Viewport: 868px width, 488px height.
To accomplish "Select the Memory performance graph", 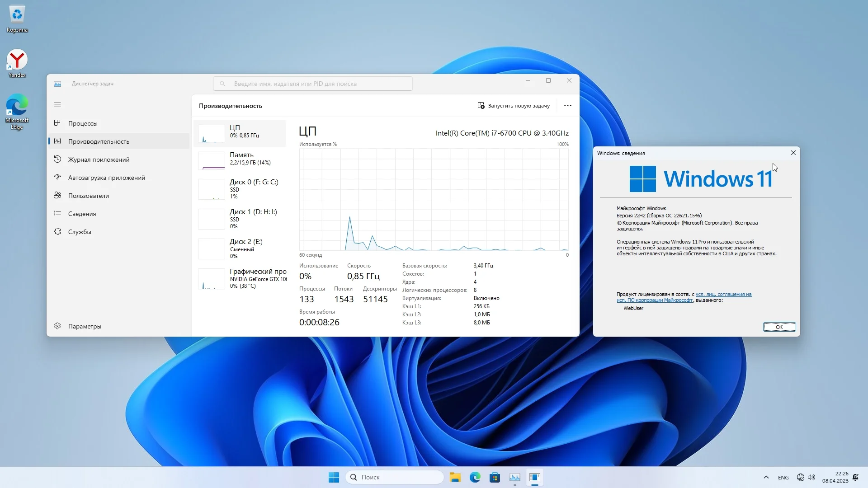I will [242, 159].
